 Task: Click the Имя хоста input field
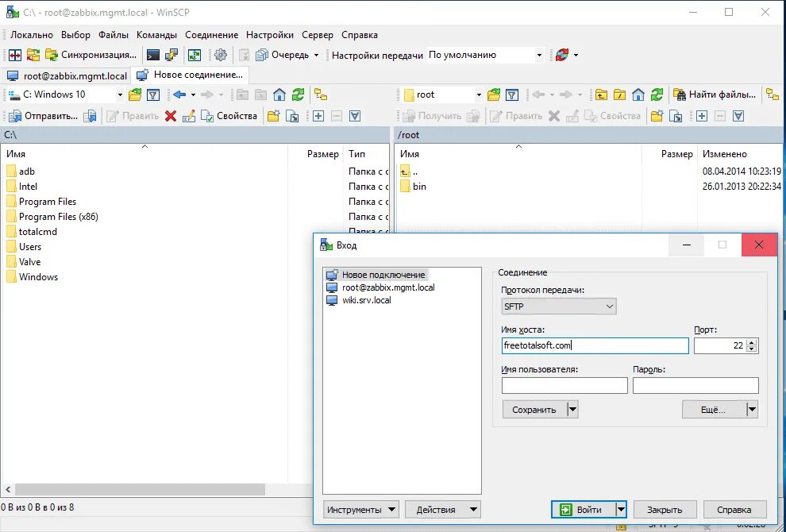click(595, 345)
